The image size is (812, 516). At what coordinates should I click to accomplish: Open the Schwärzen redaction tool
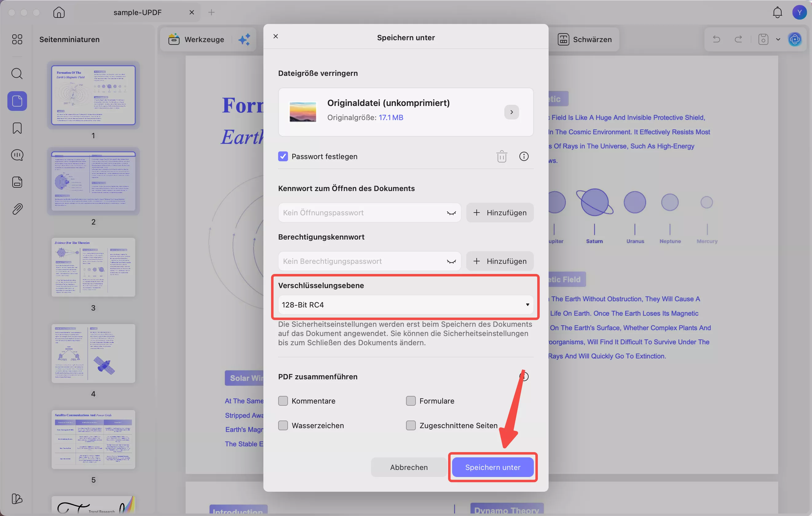585,39
